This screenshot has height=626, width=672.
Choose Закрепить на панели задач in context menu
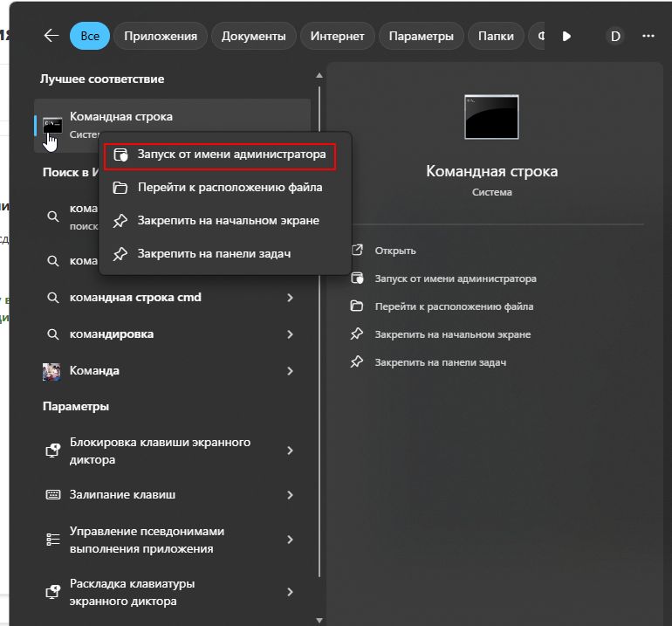(225, 254)
